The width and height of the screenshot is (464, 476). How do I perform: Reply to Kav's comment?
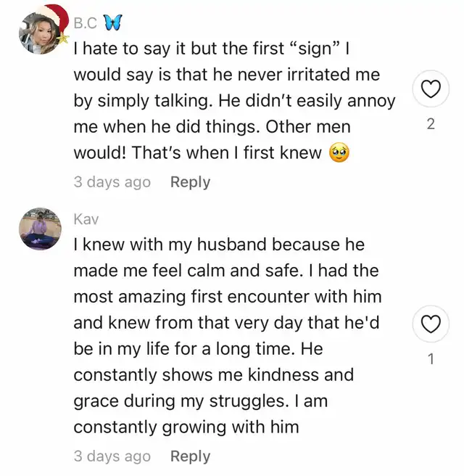(190, 456)
